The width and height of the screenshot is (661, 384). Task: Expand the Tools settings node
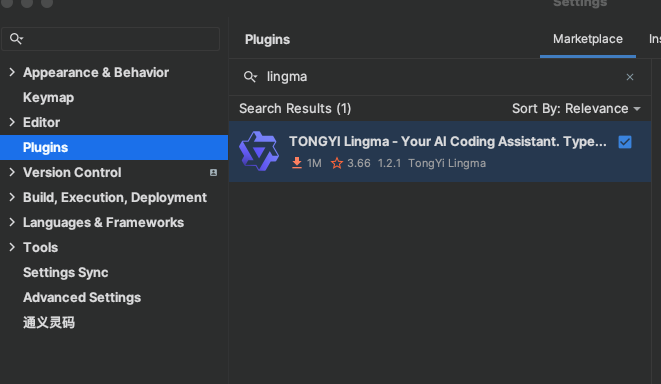(12, 247)
